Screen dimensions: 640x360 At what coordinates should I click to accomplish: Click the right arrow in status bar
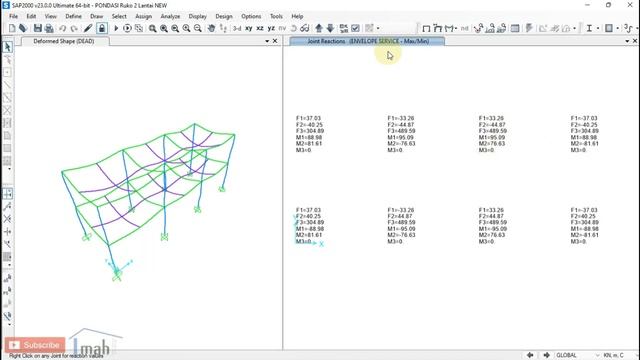(x=547, y=355)
